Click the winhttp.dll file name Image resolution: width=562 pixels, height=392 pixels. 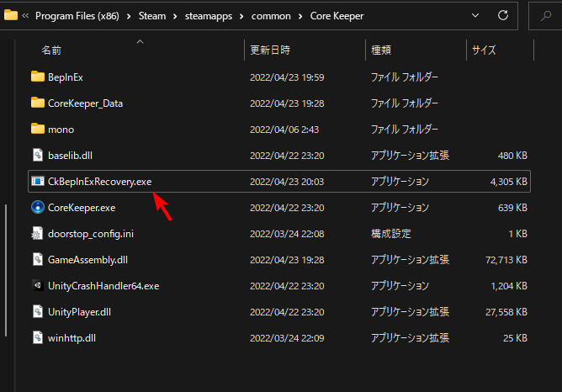72,338
